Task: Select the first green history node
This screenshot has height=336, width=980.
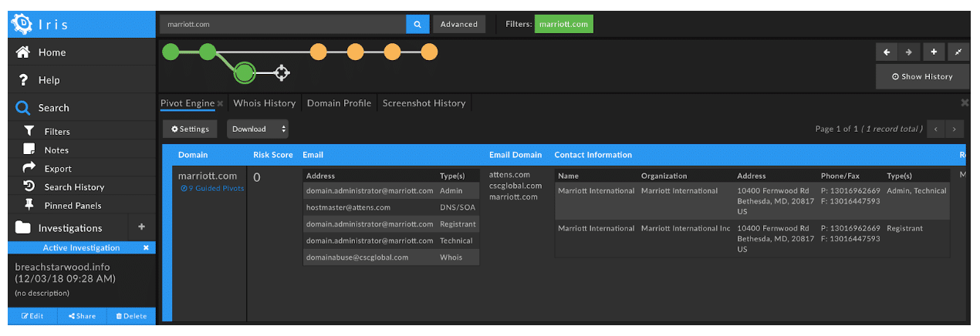Action: click(x=171, y=52)
